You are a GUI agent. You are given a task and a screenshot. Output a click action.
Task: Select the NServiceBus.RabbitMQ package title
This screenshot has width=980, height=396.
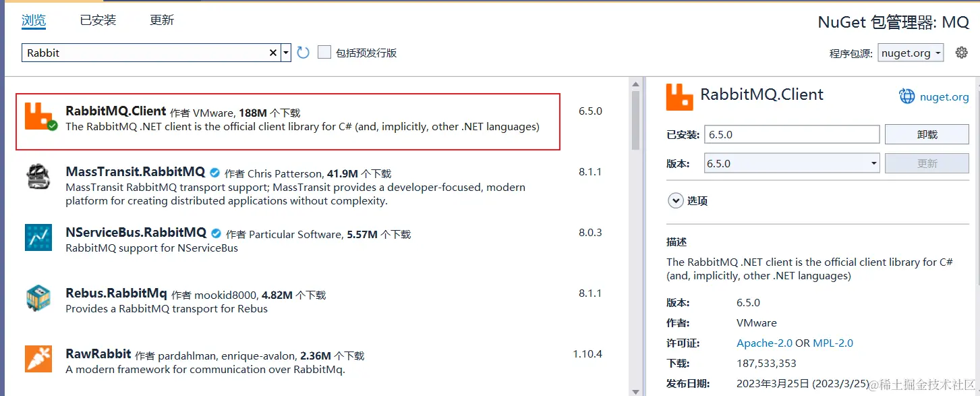coord(136,232)
